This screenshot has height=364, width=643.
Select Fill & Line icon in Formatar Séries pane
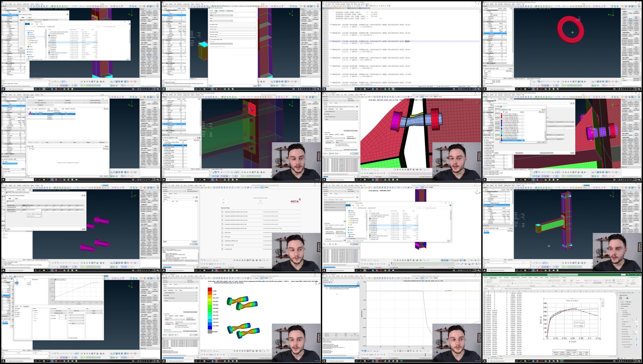coord(620,298)
